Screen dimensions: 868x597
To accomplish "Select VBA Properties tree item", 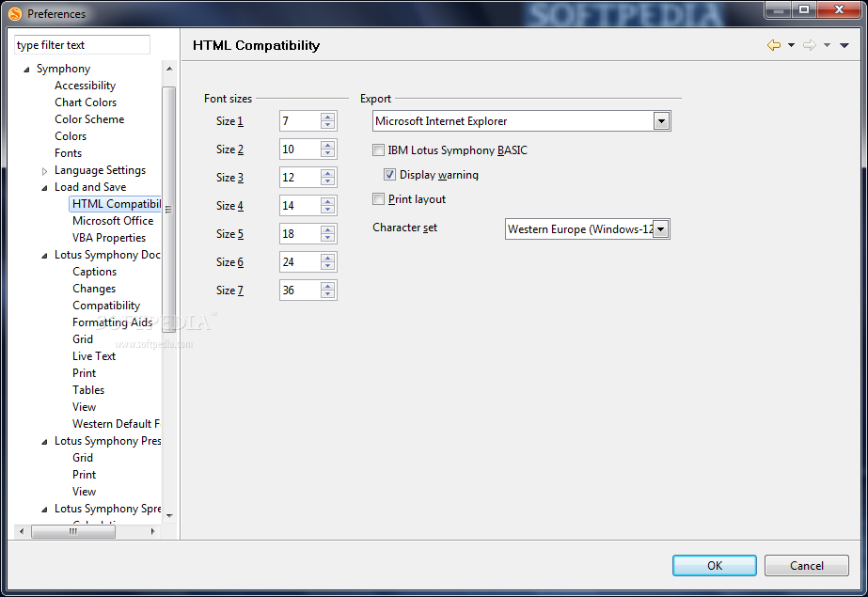I will [x=108, y=238].
